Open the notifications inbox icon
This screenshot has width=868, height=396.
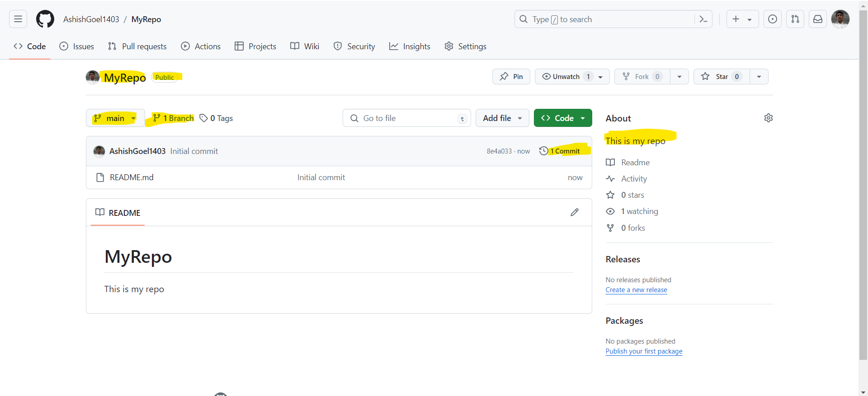coord(818,19)
